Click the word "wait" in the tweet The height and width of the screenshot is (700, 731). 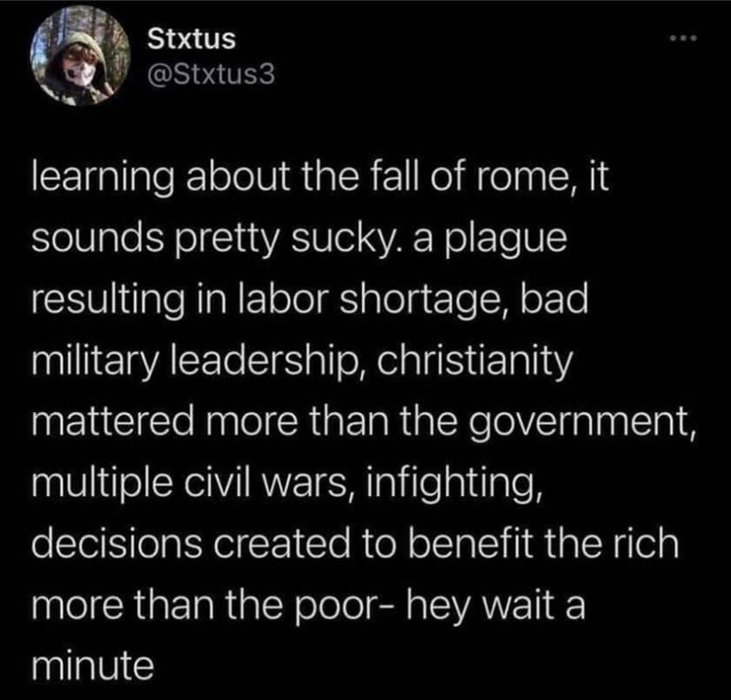click(x=519, y=605)
